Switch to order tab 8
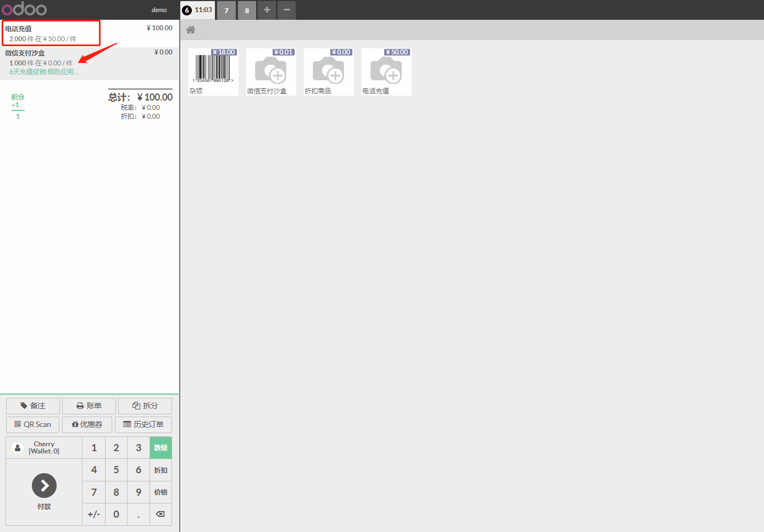Image resolution: width=764 pixels, height=532 pixels. [247, 10]
